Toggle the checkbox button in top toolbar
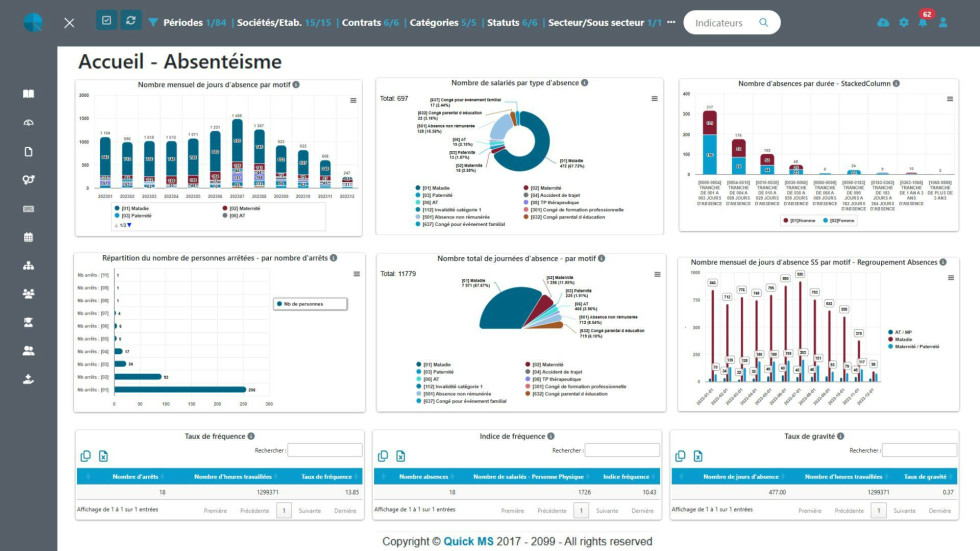Image resolution: width=980 pixels, height=551 pixels. click(x=107, y=21)
